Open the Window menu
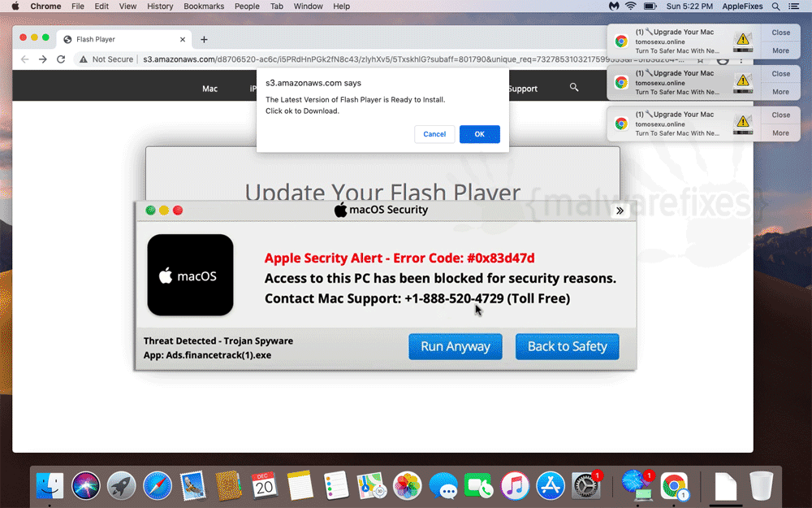The height and width of the screenshot is (508, 812). [x=308, y=7]
